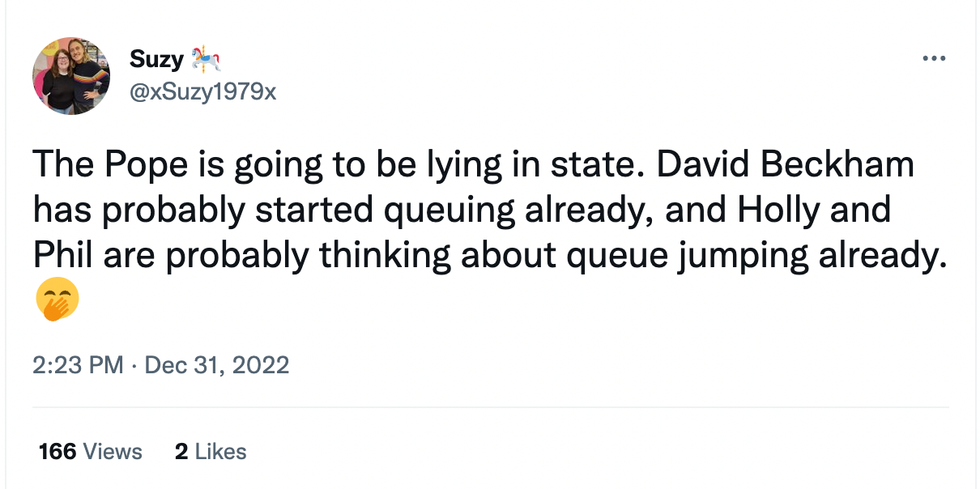Click the word Likes below the tweet
The image size is (980, 489).
(221, 452)
